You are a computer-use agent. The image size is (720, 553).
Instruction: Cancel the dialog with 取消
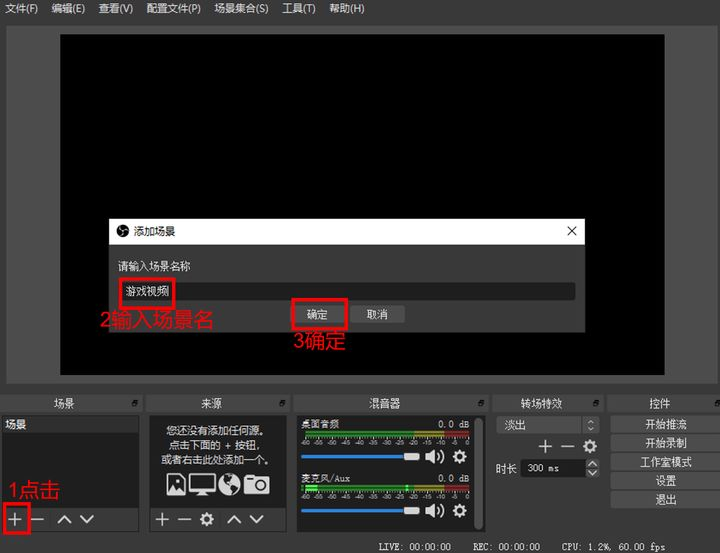point(377,314)
